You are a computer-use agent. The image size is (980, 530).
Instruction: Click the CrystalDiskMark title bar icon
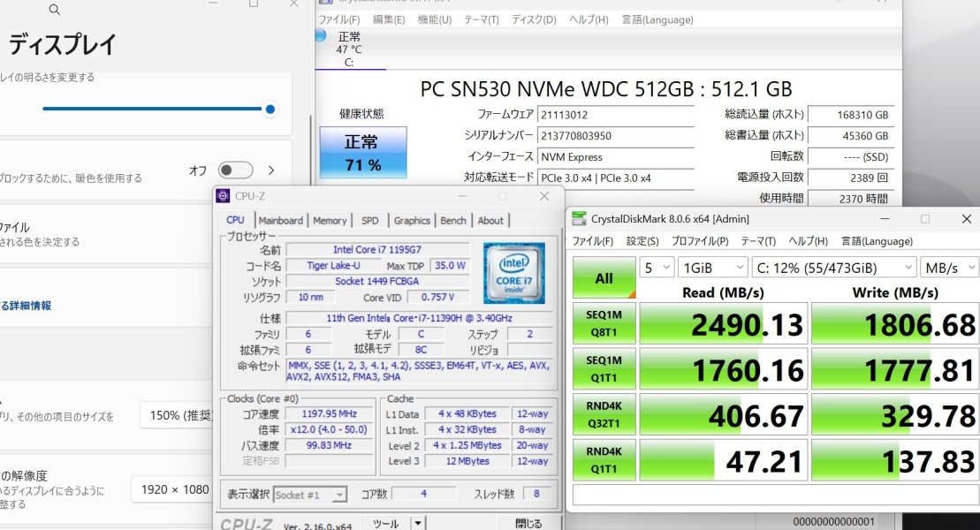579,219
